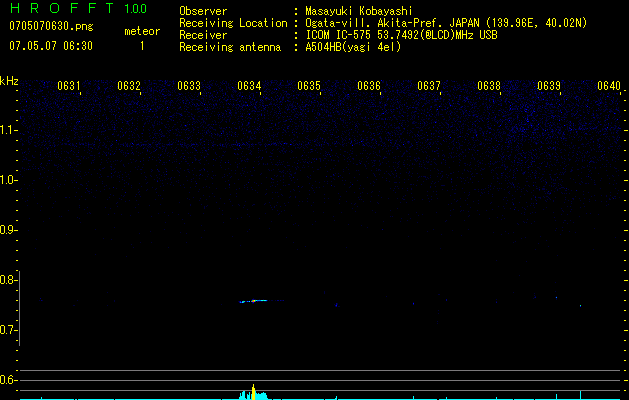
Task: Click time marker 0640
Action: (609, 86)
